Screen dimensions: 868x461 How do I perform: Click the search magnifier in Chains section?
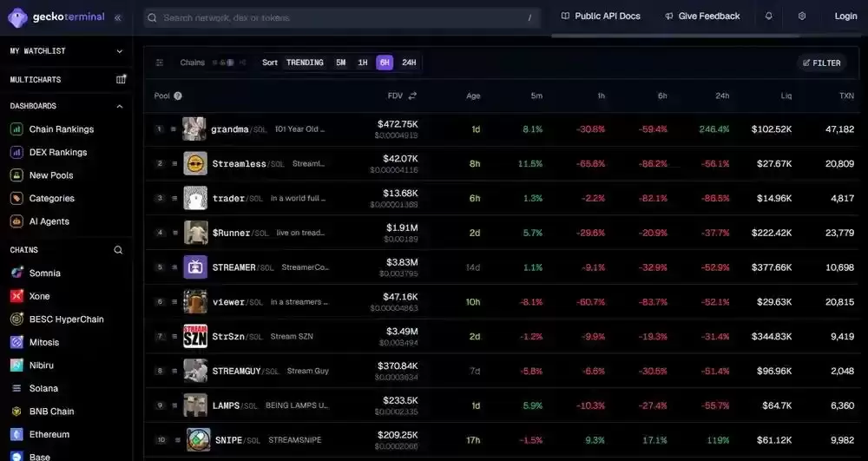tap(119, 250)
